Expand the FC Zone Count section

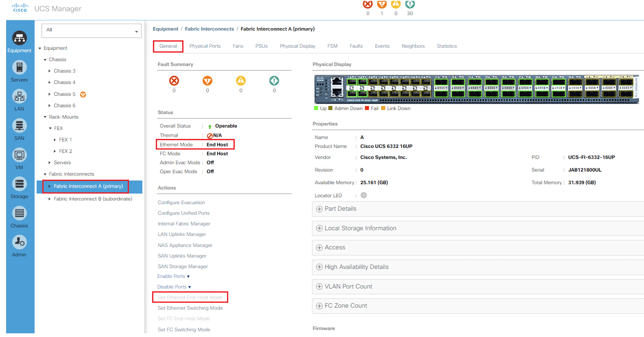[x=319, y=306]
